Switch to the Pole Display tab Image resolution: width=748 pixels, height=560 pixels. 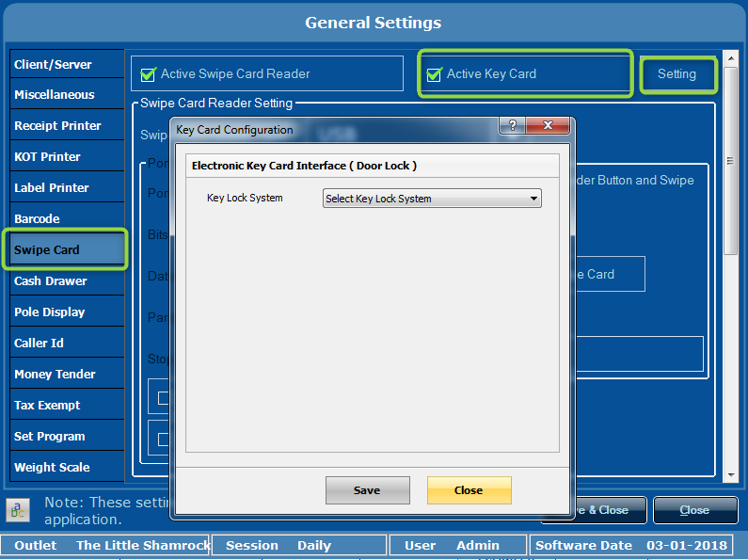point(67,312)
